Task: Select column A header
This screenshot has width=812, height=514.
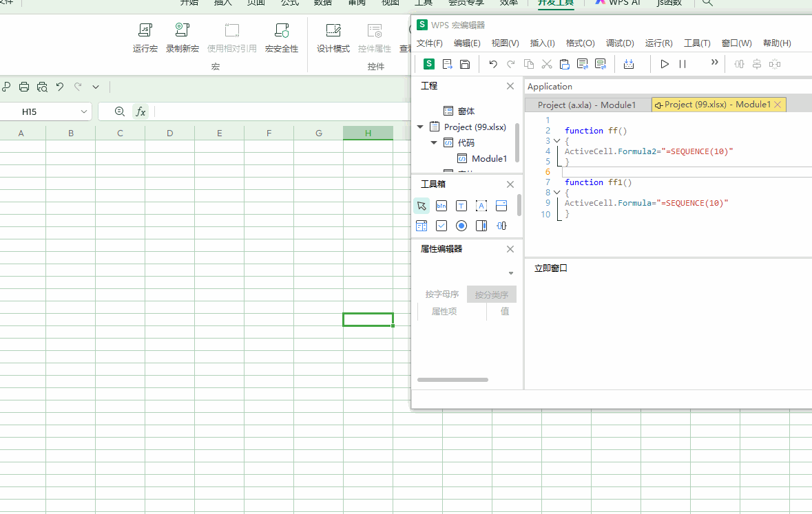Action: [x=21, y=133]
